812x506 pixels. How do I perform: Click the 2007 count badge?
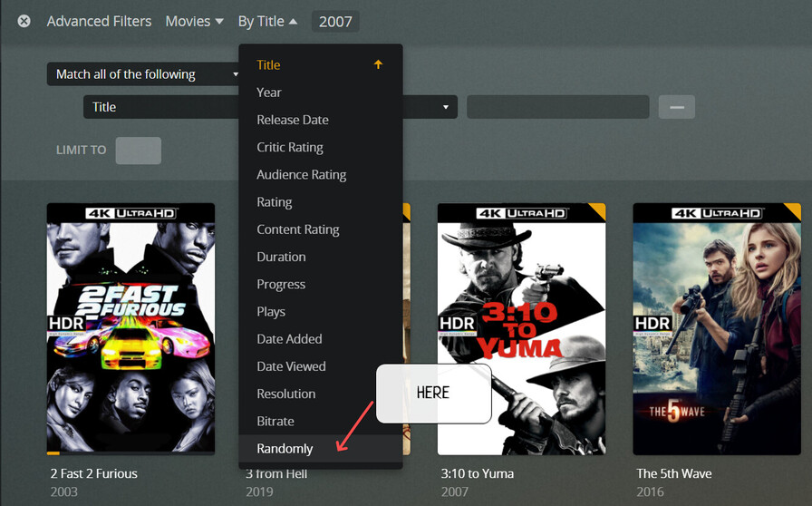click(335, 22)
